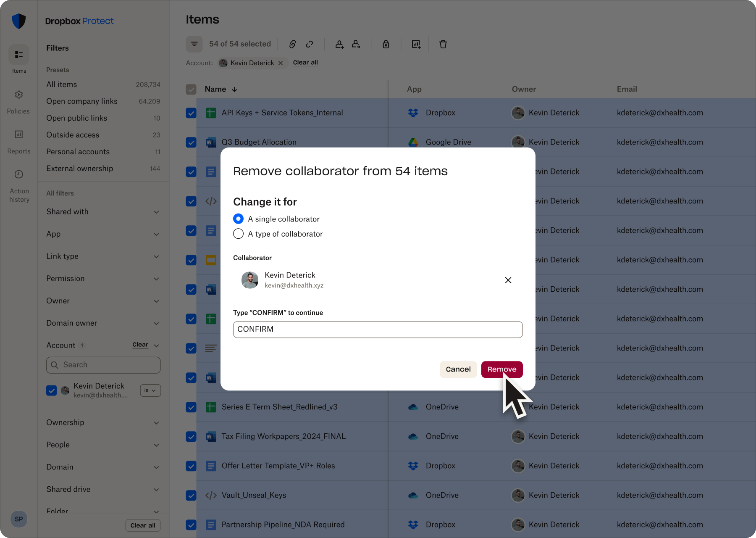Click the Remove button in dialog
The height and width of the screenshot is (538, 756).
[502, 369]
